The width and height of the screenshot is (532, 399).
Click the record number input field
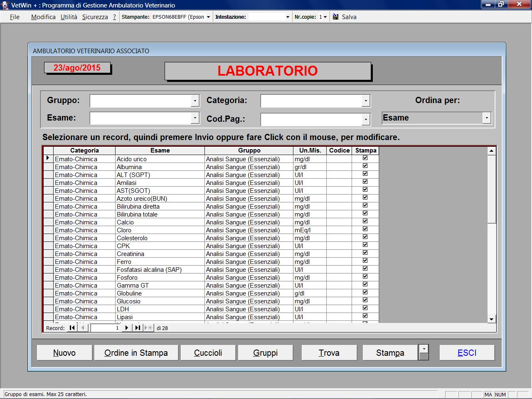pos(106,328)
